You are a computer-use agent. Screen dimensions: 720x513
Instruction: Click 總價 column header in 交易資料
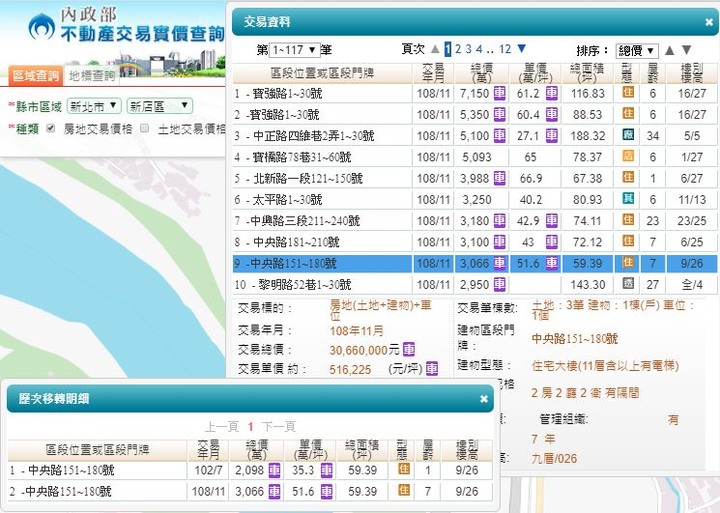coord(482,73)
